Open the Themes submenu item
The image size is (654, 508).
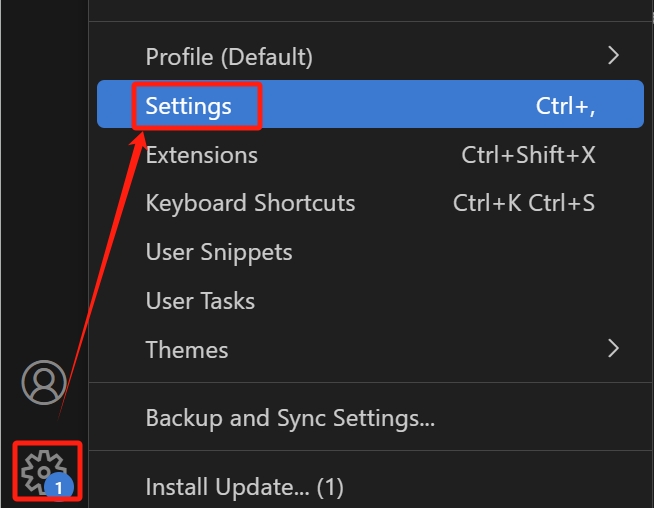coord(370,349)
